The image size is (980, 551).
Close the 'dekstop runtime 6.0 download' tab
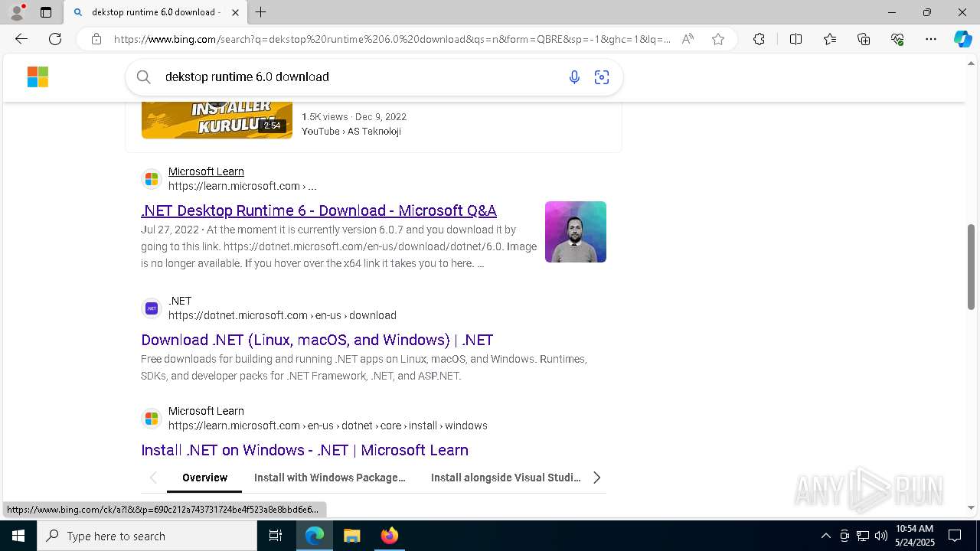235,12
